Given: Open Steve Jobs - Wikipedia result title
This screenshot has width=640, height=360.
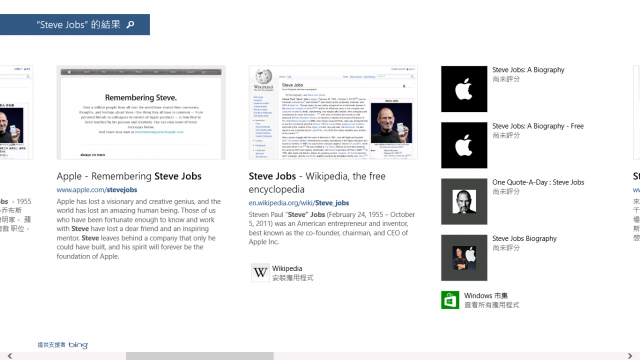Looking at the screenshot, I should pyautogui.click(x=317, y=183).
